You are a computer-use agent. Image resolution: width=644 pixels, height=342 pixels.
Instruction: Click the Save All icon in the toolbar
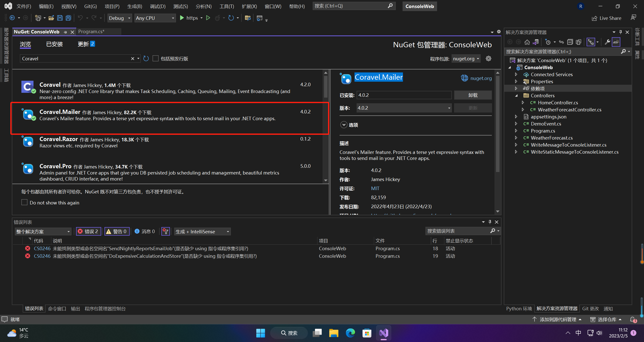[x=68, y=18]
